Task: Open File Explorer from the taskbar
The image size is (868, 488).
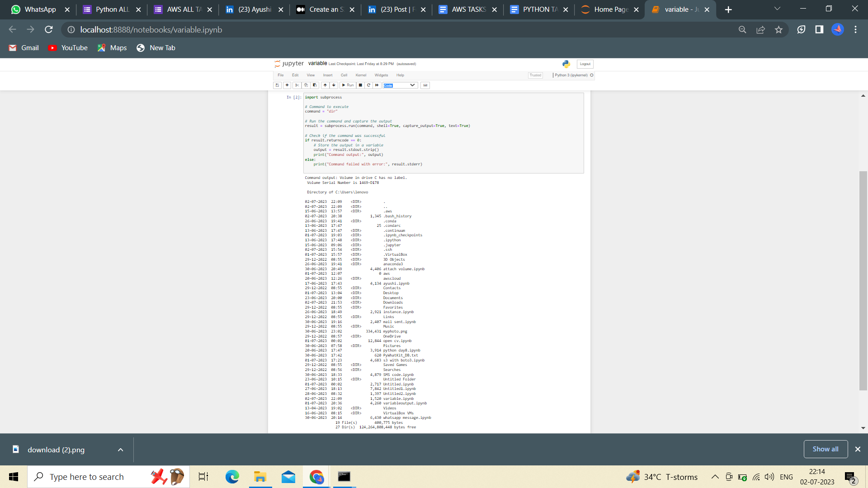Action: [260, 477]
